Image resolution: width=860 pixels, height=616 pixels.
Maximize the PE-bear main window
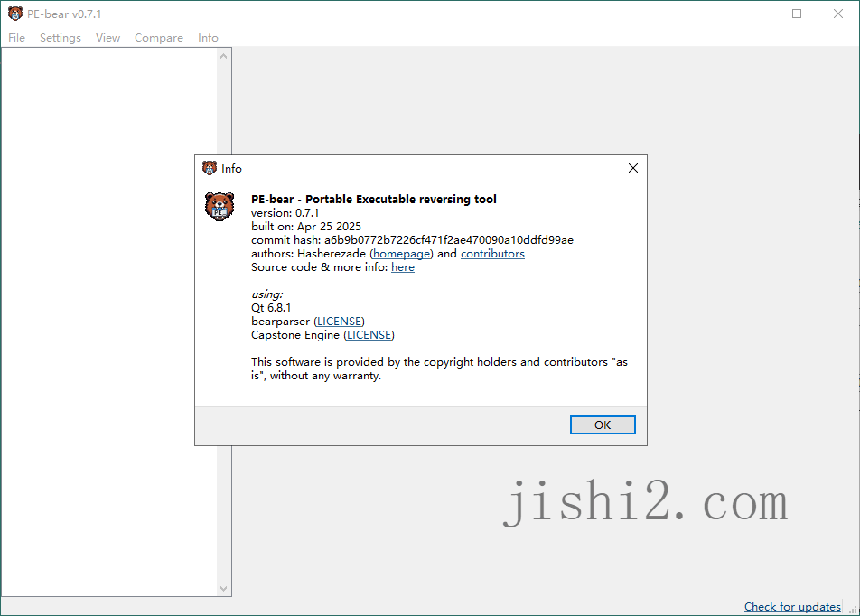coord(797,14)
